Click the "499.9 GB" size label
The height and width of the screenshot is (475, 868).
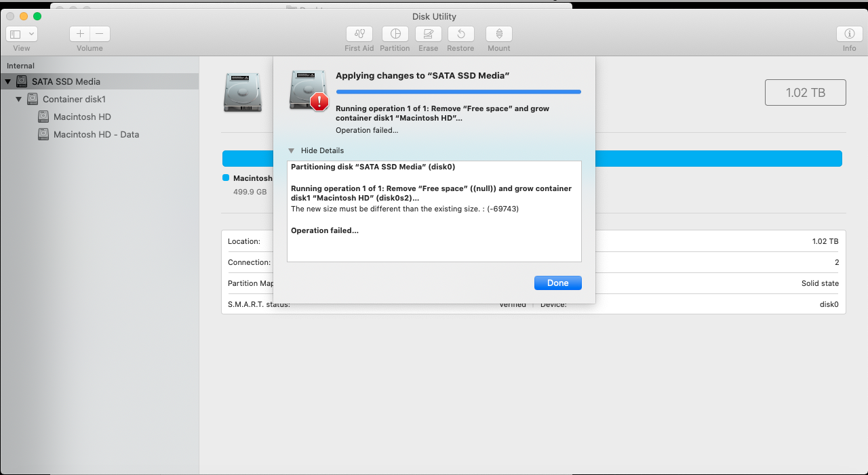point(250,192)
